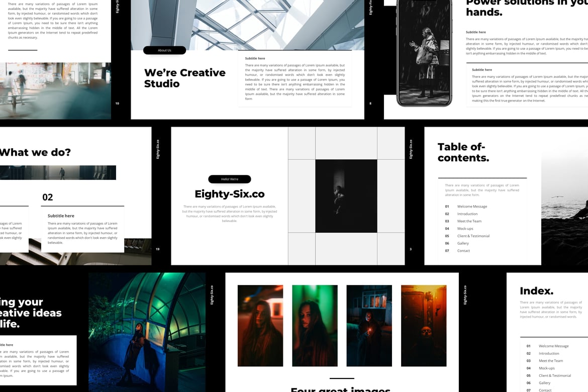Click the narrow banner photo under "What we do?"
The image size is (588, 392).
point(58,172)
